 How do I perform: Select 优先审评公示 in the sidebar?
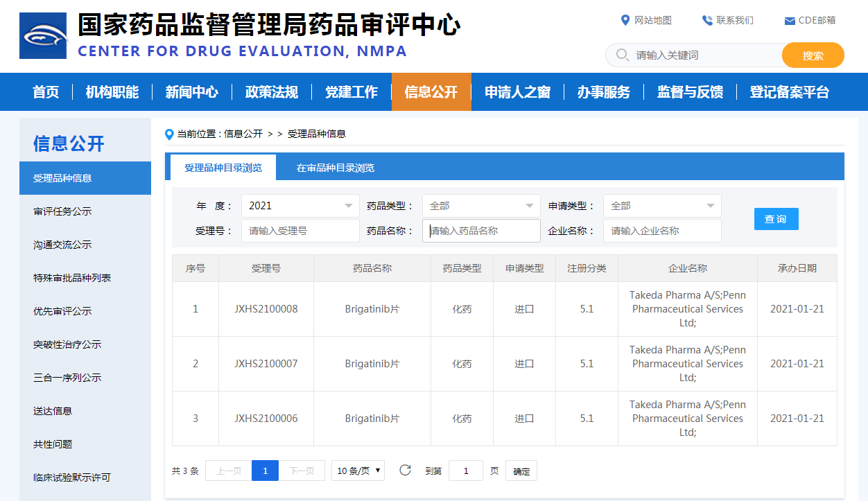[62, 311]
